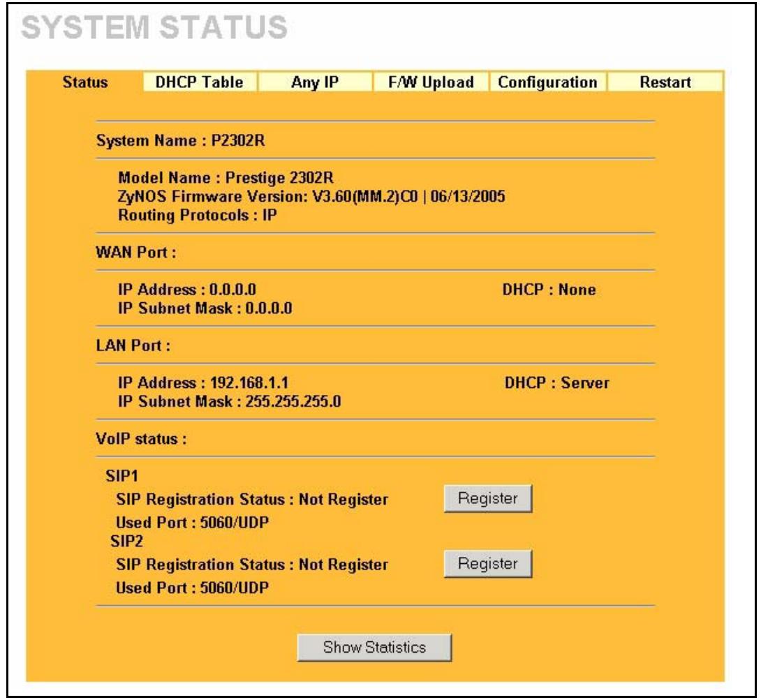The width and height of the screenshot is (761, 700).
Task: Click the SIP1 label
Action: point(121,476)
